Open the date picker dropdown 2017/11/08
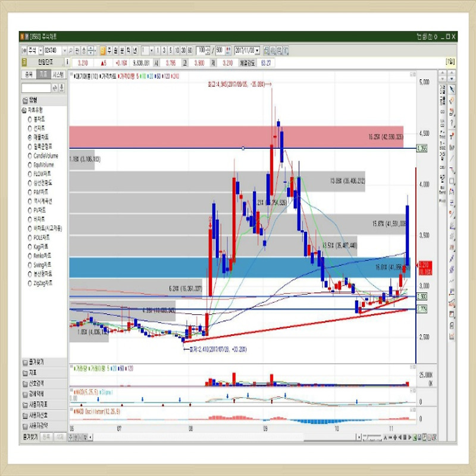 click(258, 51)
